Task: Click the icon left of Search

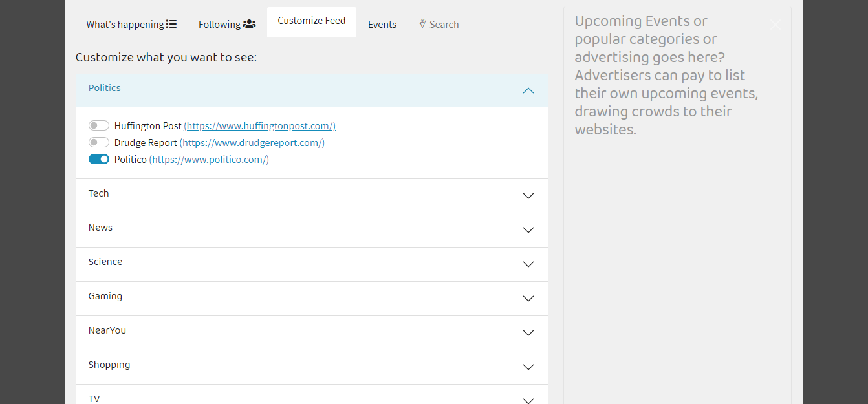Action: [423, 24]
